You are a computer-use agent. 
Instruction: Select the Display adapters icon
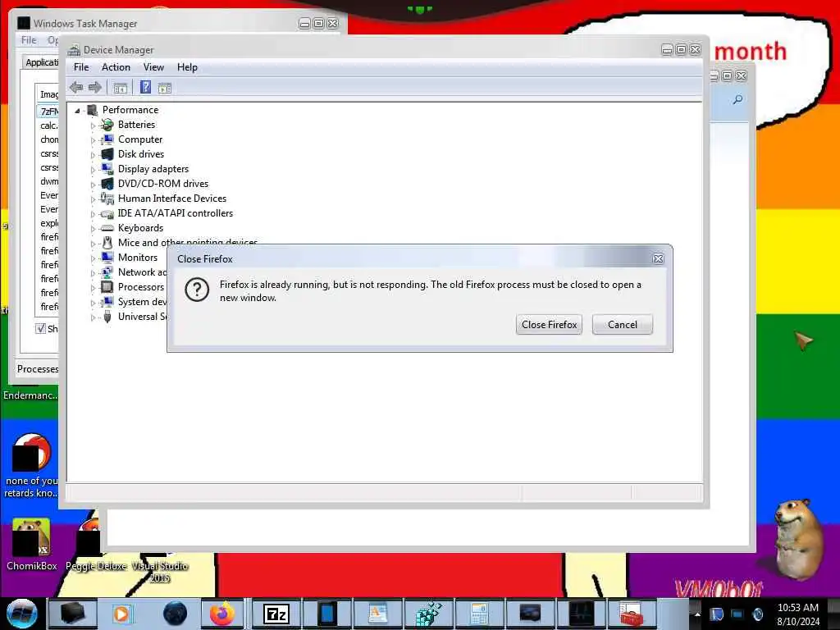pyautogui.click(x=107, y=169)
